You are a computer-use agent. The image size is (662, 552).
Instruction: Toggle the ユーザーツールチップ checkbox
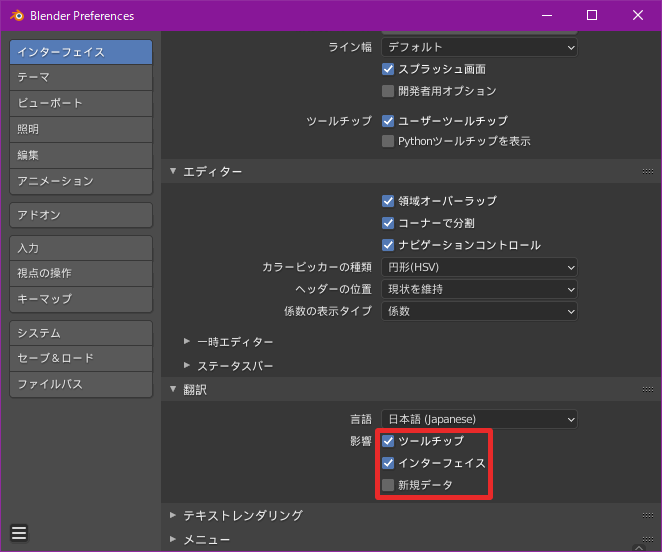(x=388, y=121)
